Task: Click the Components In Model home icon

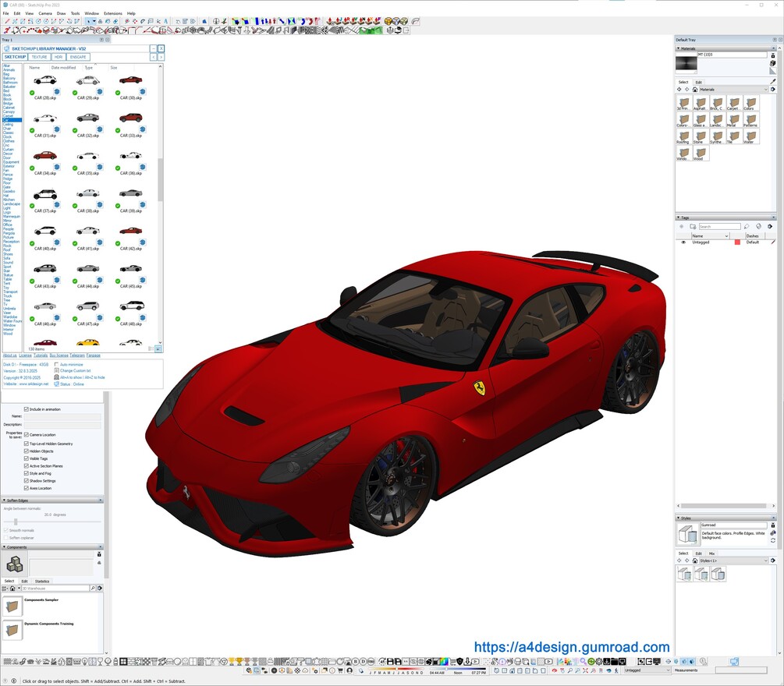Action: click(12, 588)
